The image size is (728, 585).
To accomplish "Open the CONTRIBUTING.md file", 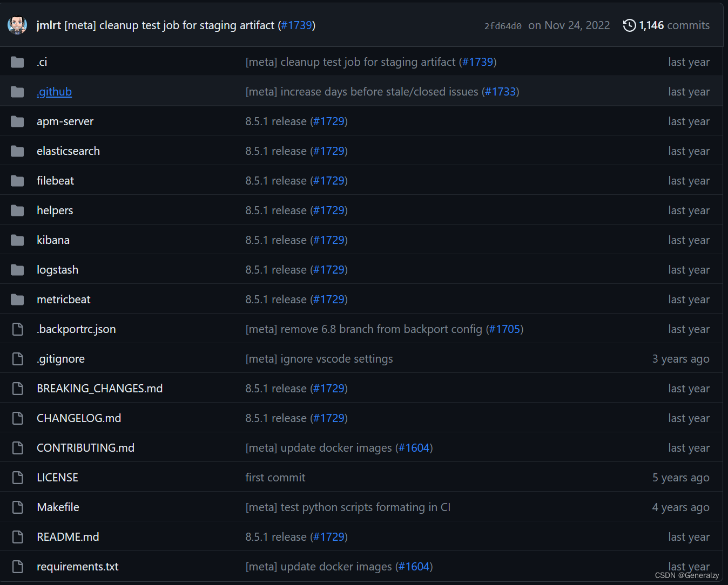I will 85,448.
